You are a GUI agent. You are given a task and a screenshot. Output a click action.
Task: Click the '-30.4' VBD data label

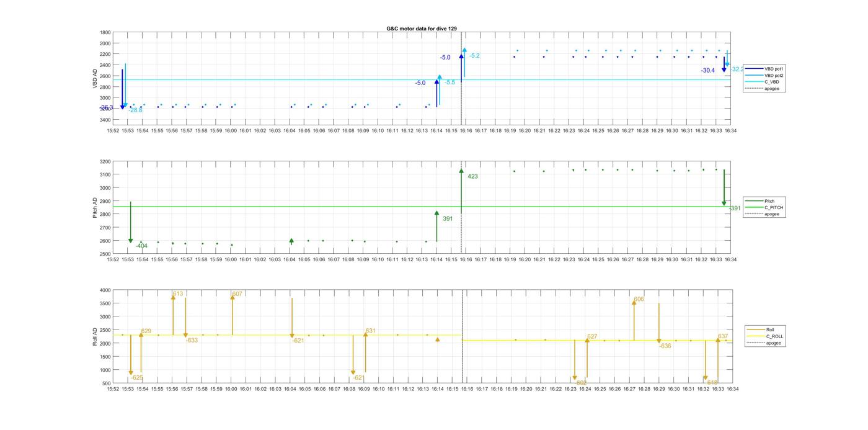coord(708,71)
